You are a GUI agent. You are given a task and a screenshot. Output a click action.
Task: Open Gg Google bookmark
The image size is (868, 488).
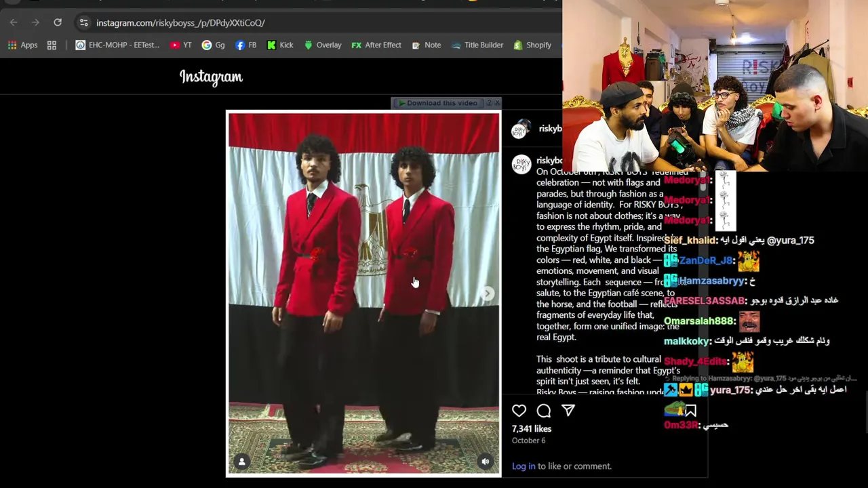[x=213, y=45]
